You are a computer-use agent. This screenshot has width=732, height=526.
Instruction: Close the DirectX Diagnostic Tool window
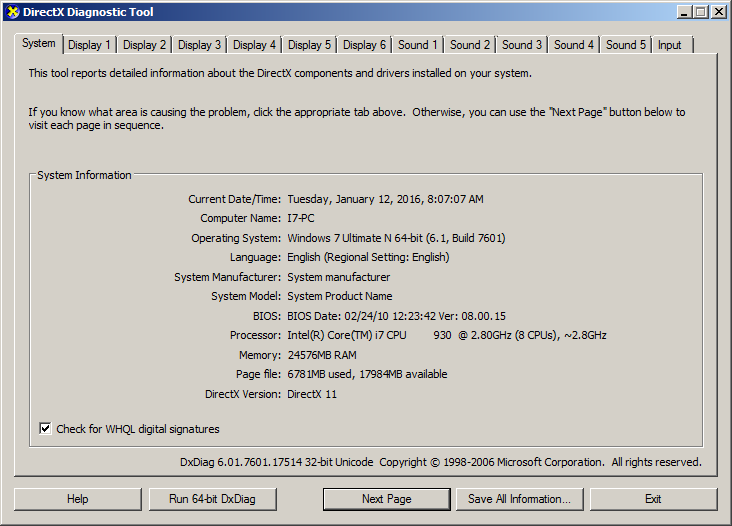pos(718,12)
